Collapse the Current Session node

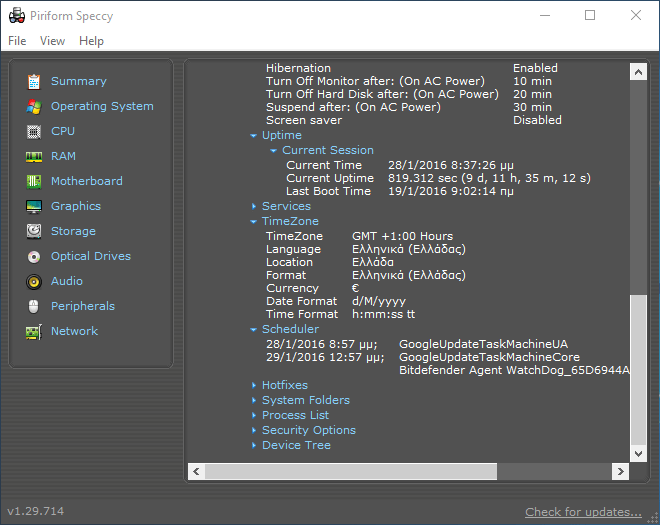tap(274, 150)
